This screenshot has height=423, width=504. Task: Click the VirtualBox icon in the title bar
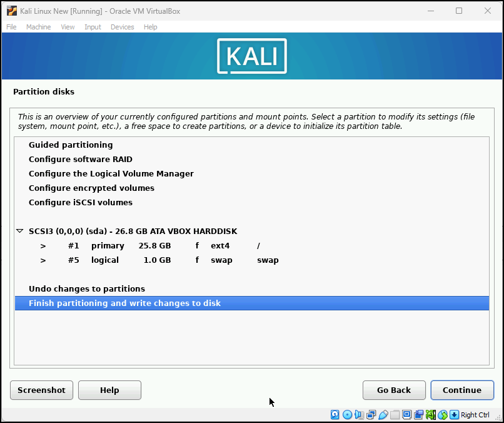tap(12, 11)
